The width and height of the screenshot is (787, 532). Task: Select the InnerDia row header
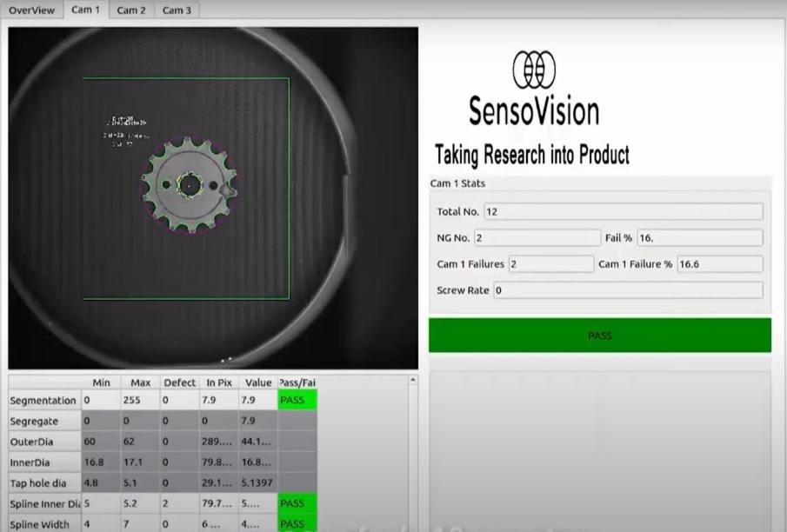click(44, 462)
